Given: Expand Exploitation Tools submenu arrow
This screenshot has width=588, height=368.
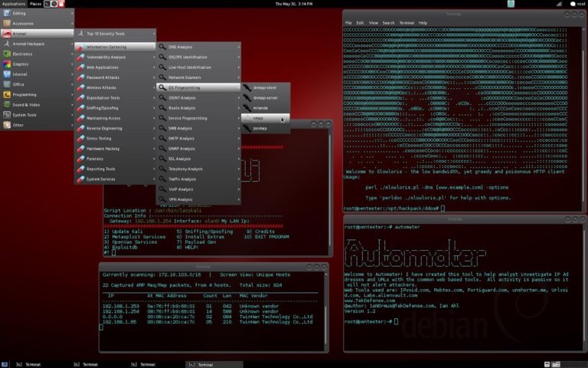Looking at the screenshot, I should point(154,97).
